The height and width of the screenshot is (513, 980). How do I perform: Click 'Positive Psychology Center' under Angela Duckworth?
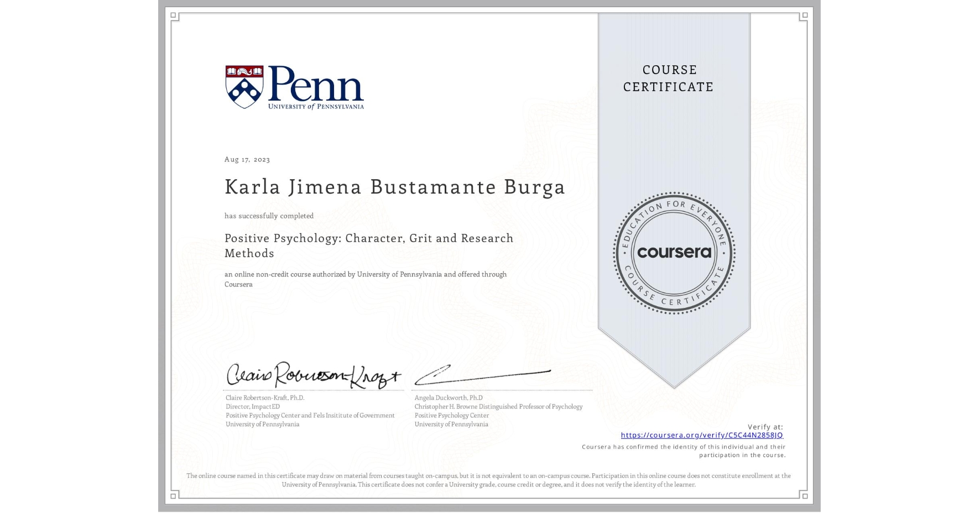point(452,415)
